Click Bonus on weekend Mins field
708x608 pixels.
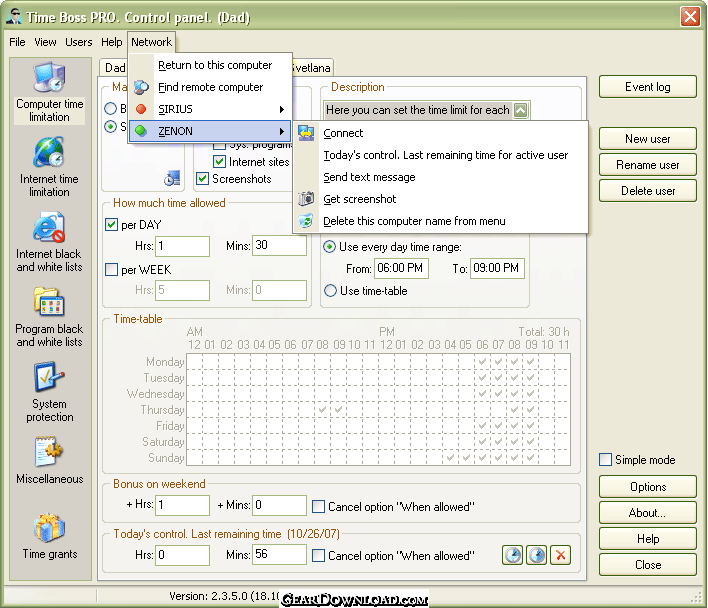279,505
